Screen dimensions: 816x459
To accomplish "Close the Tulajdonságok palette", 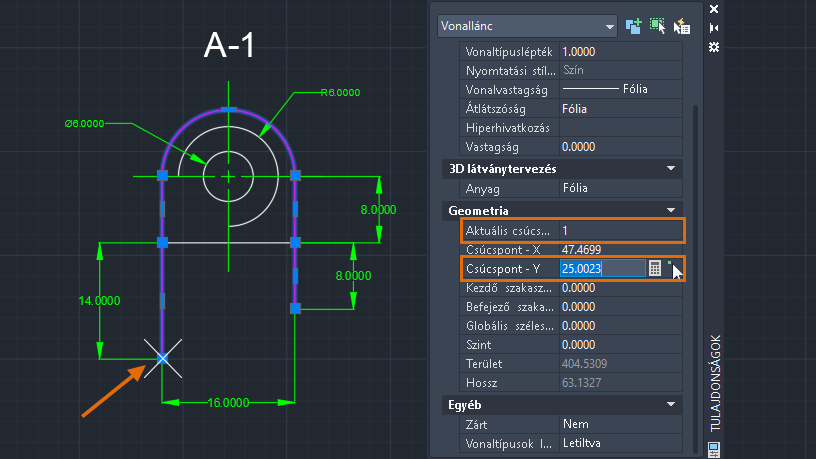I will [714, 9].
